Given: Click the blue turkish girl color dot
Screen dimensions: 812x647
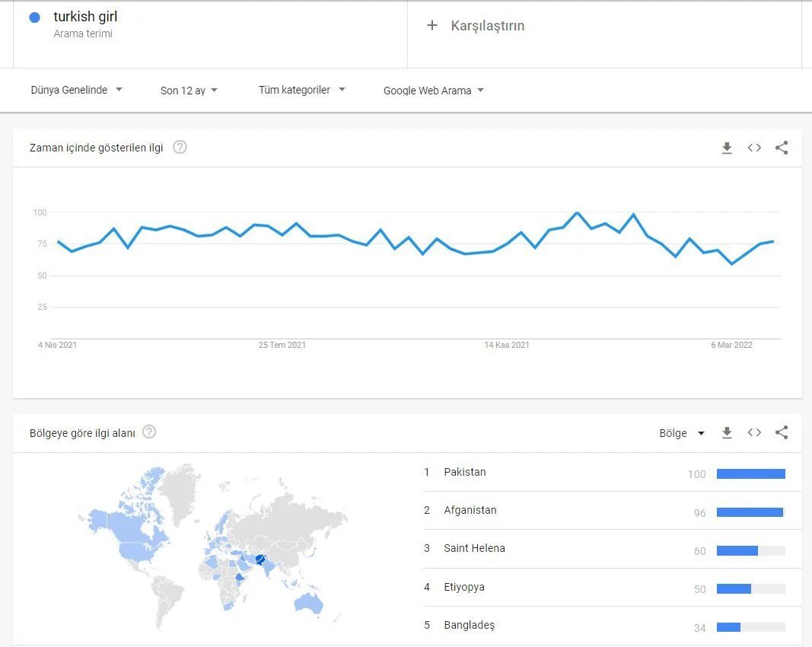Looking at the screenshot, I should tap(34, 18).
